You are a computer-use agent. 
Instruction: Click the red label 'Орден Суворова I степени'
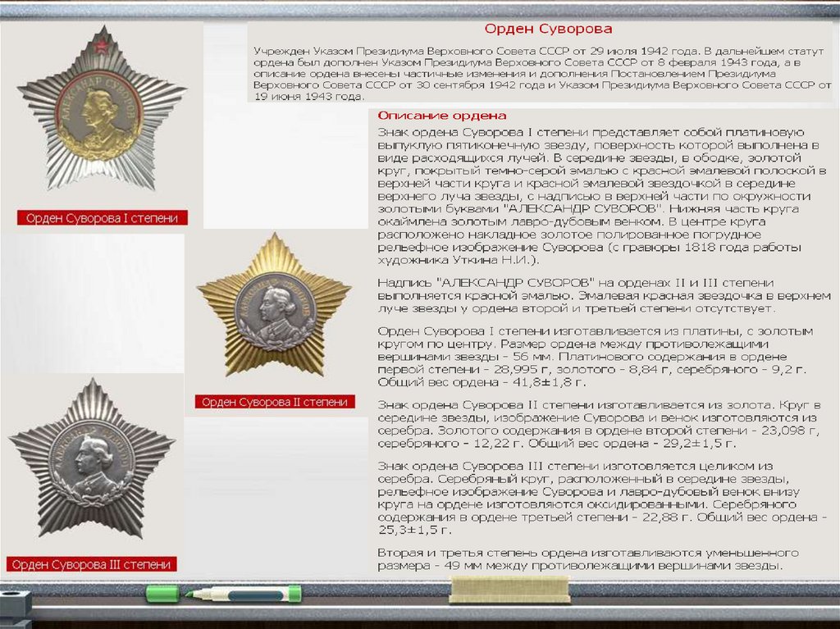(x=102, y=218)
